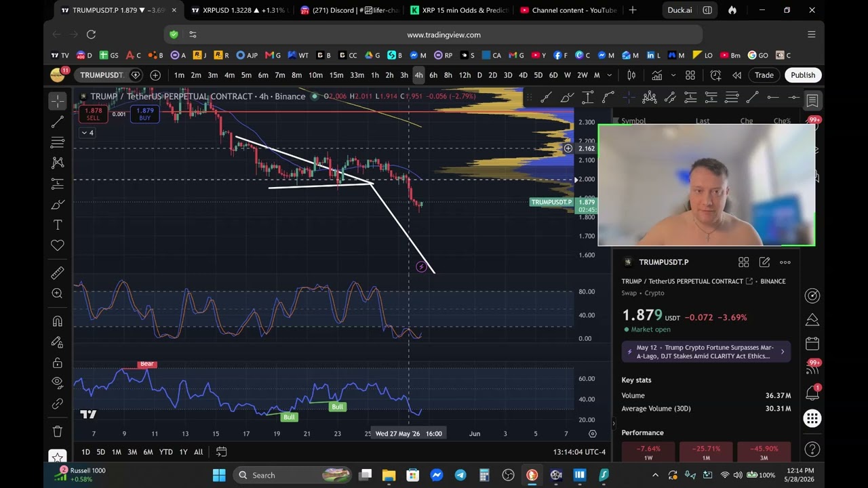Select the Text annotation tool
Screen dimensions: 868x488
pos(58,225)
